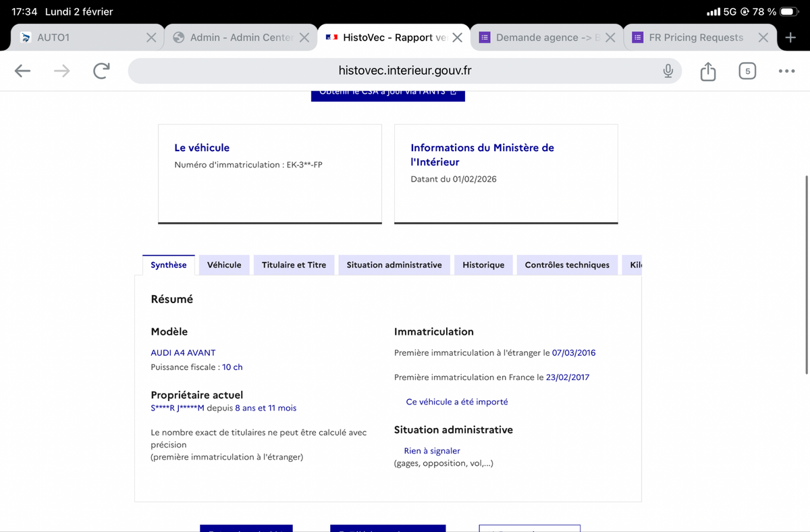This screenshot has width=810, height=532.
Task: Open the Historique tab
Action: (483, 265)
